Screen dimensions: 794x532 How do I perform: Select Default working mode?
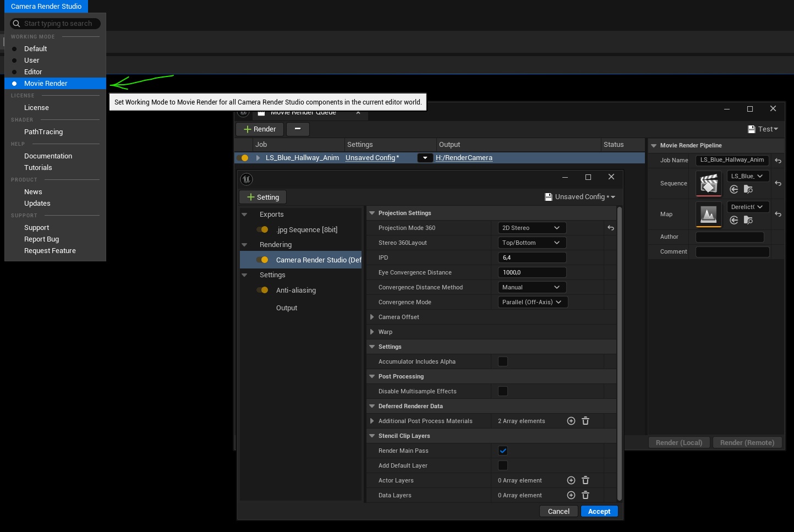click(x=55, y=49)
